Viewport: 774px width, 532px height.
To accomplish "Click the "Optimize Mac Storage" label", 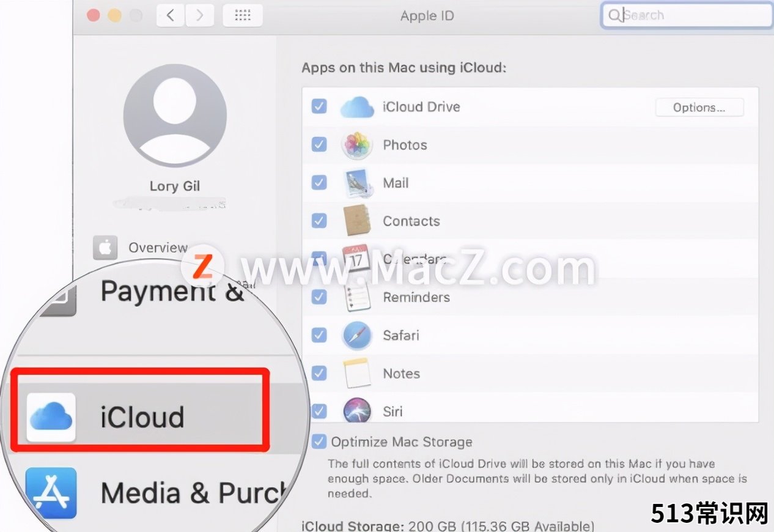I will coord(402,441).
